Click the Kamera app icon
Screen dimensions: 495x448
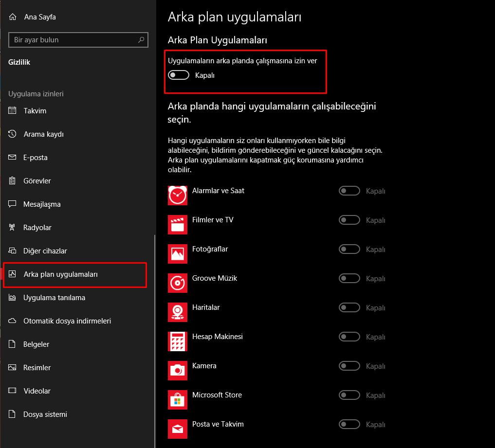click(178, 371)
